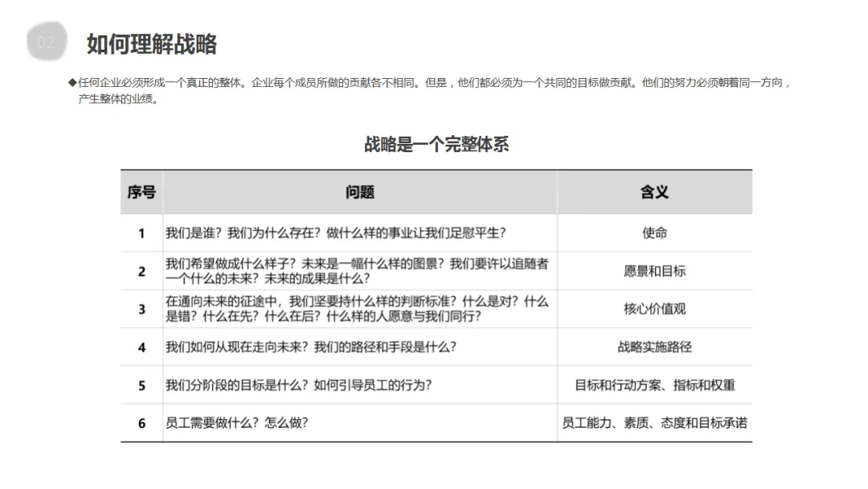This screenshot has height=489, width=868.
Task: Click the slide title 如何理解战略
Action: click(152, 43)
